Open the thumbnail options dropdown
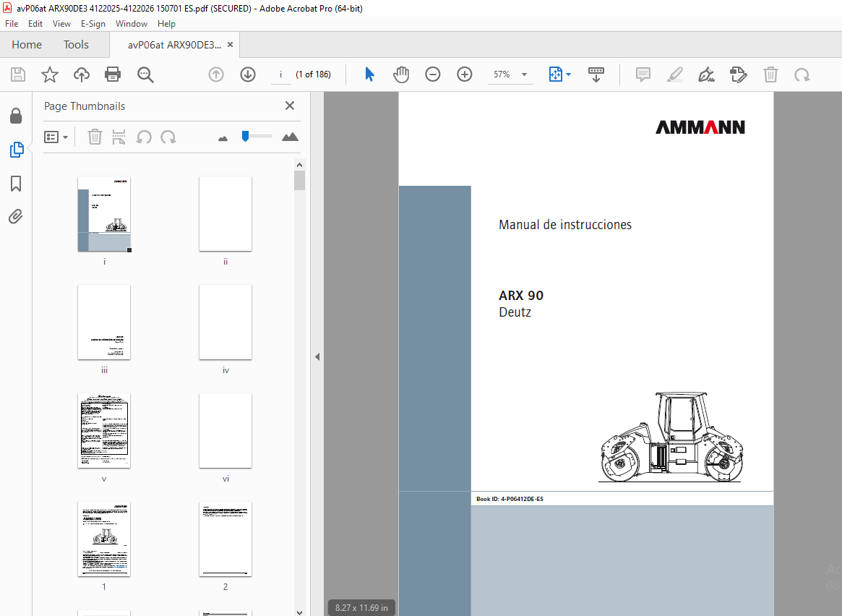 (x=56, y=137)
